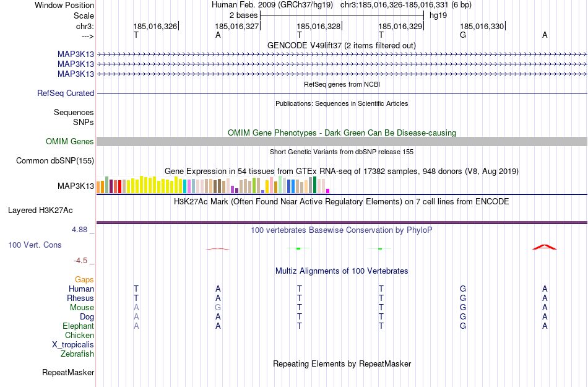Click magenta bar ending the GTEx chart

pyautogui.click(x=328, y=191)
